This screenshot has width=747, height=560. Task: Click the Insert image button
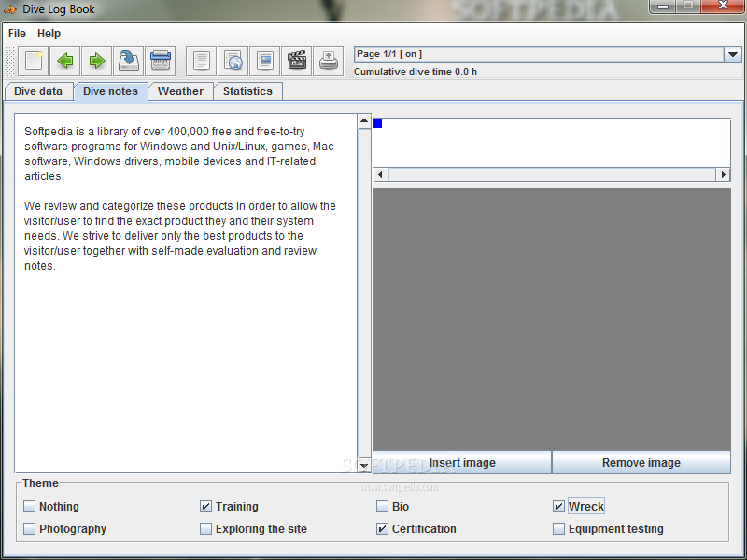coord(462,463)
